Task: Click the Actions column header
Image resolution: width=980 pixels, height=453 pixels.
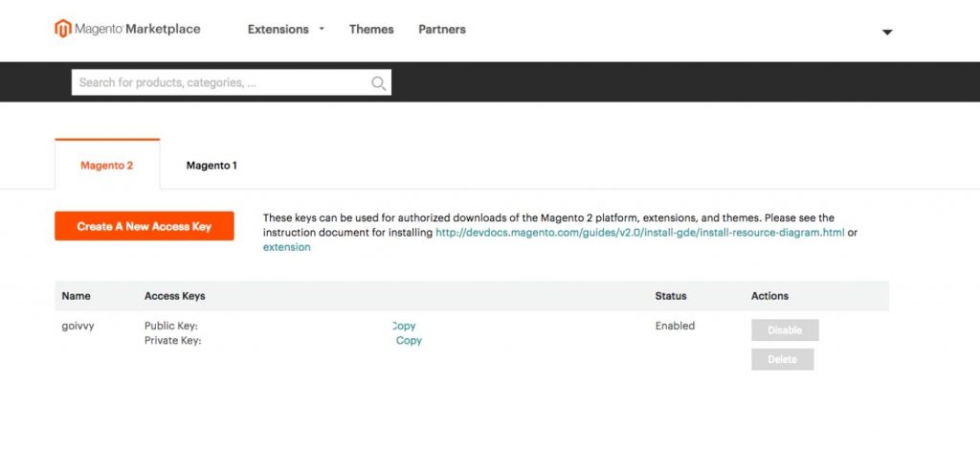Action: coord(770,296)
